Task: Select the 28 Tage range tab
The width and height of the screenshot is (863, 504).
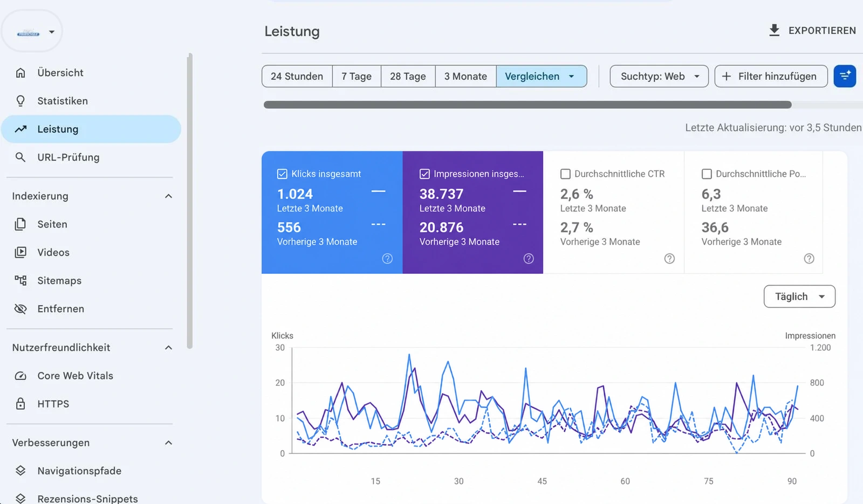Action: tap(408, 77)
